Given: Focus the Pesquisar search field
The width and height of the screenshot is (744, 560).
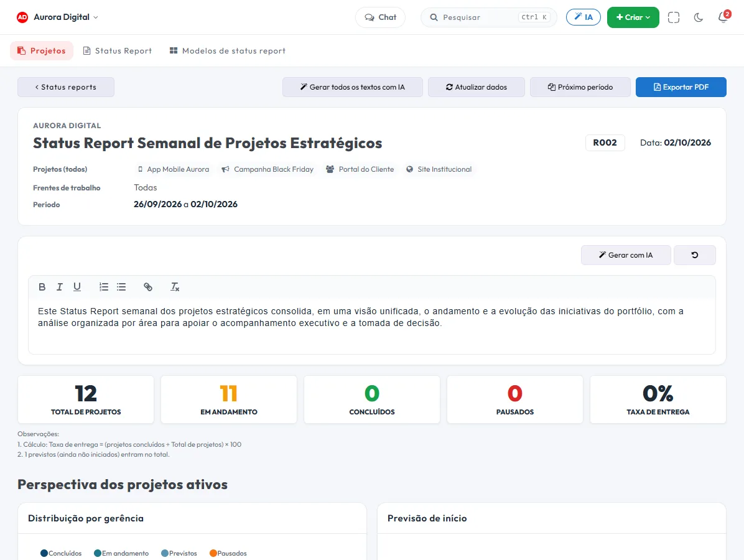Looking at the screenshot, I should (489, 17).
